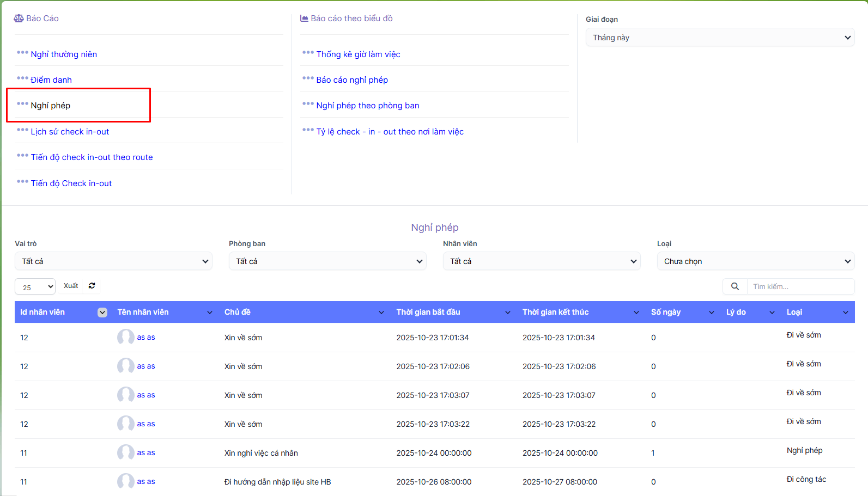Click the chart icon beside Báo cáo theo biểu đồ
Viewport: 868px width, 496px height.
click(304, 19)
